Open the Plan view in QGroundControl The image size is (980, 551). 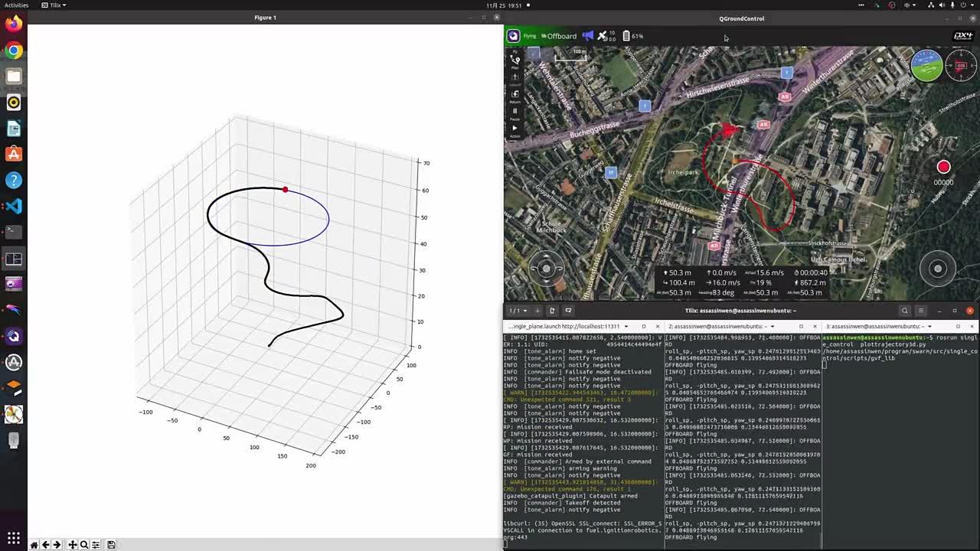point(514,60)
